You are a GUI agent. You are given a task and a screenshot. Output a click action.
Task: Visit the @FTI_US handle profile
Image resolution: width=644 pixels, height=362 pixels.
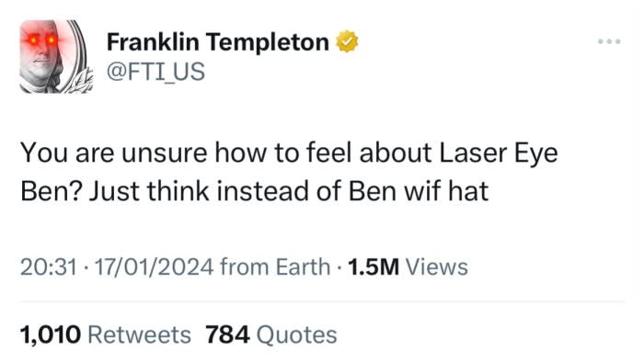pos(155,72)
